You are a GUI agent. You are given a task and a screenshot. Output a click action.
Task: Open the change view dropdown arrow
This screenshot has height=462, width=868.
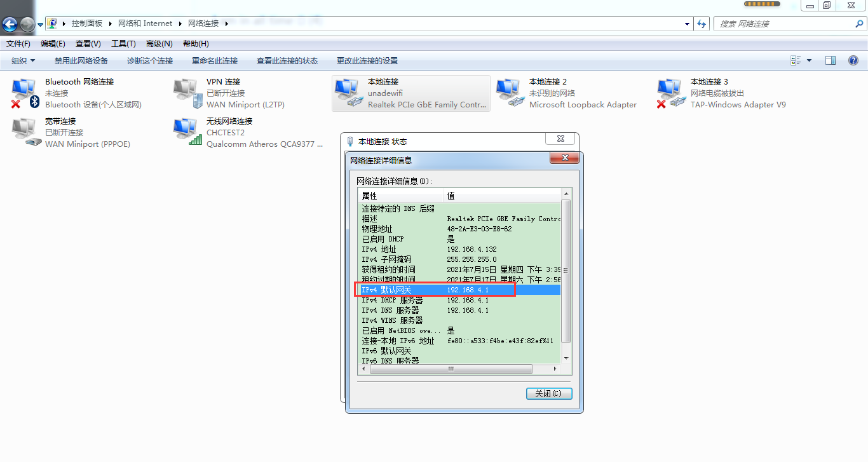click(x=809, y=60)
